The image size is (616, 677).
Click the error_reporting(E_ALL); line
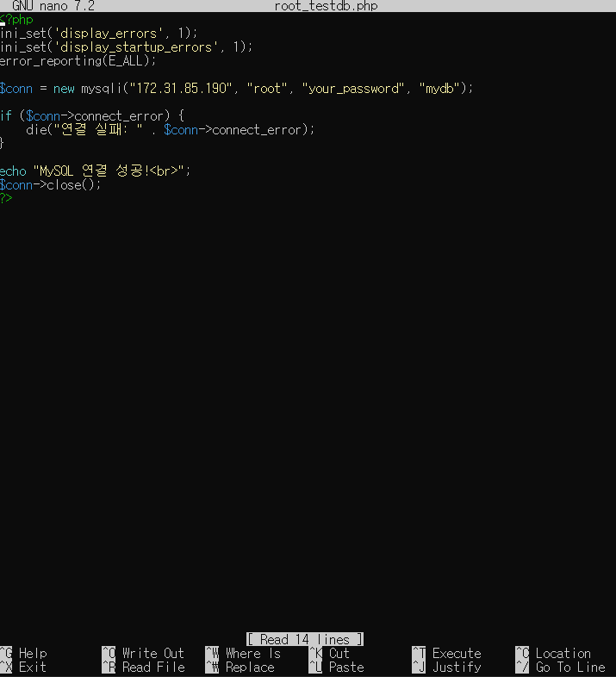coord(78,61)
